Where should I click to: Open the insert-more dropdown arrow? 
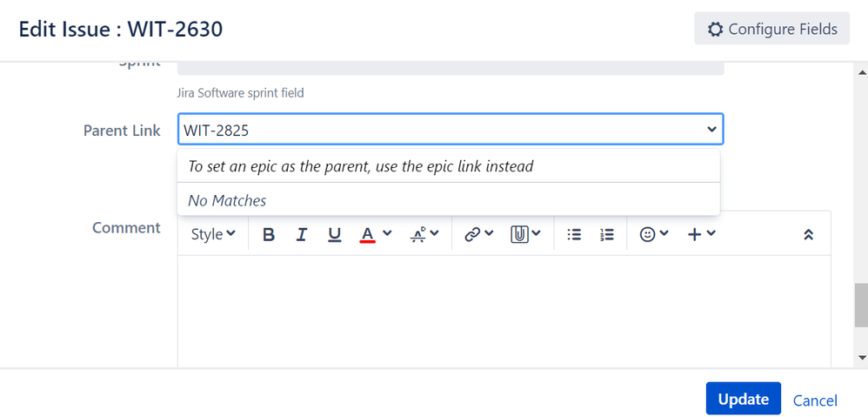(711, 233)
